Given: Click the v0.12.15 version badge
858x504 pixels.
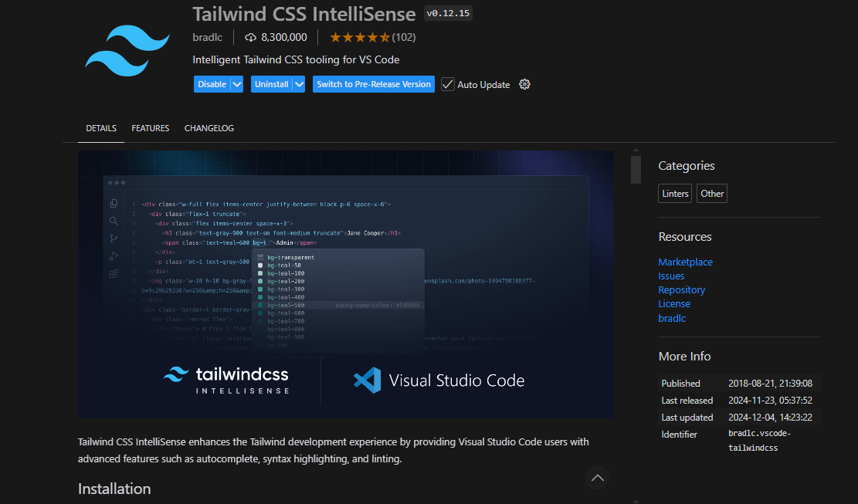Looking at the screenshot, I should [x=448, y=13].
